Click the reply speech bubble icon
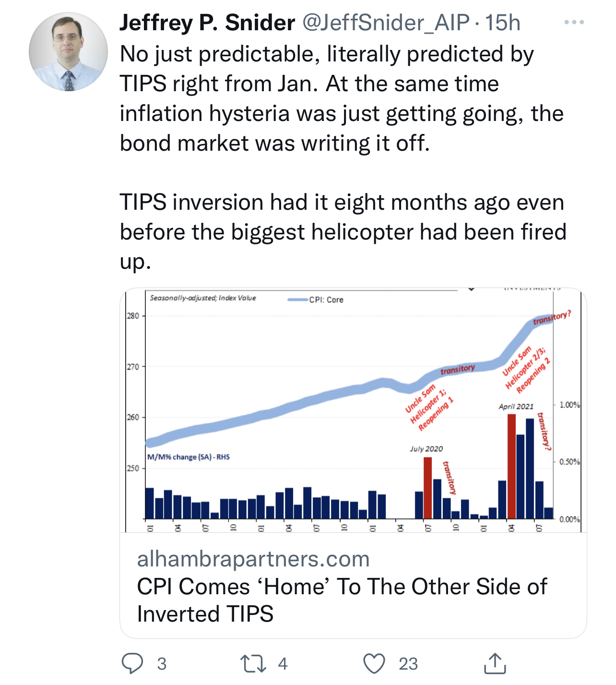 [132, 663]
